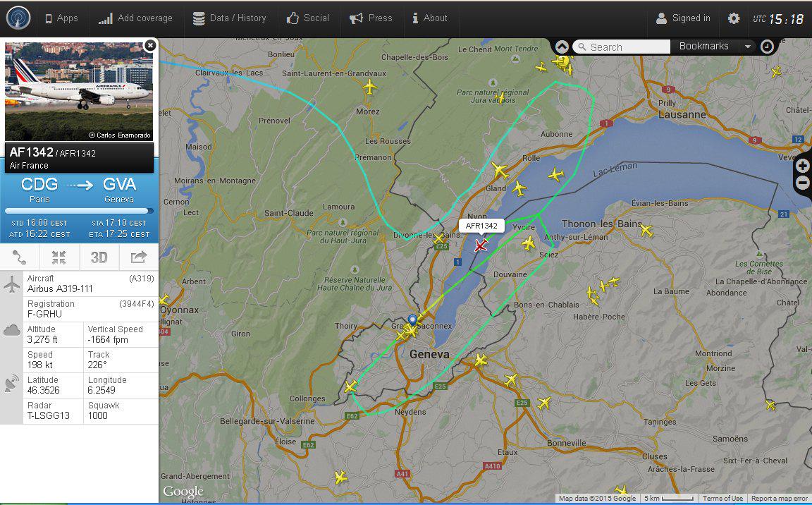Click the vertical speed -1664 fpm
This screenshot has height=505, width=812.
pyautogui.click(x=108, y=340)
